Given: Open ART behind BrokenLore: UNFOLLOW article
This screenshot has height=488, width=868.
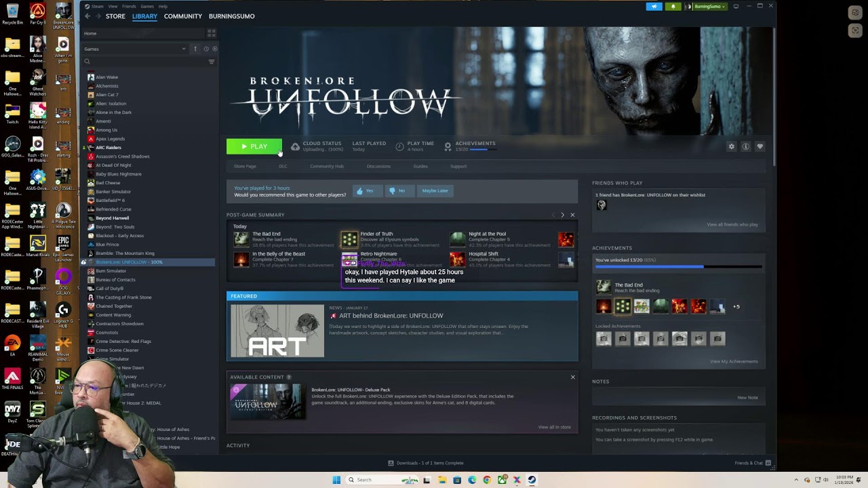Looking at the screenshot, I should coord(391,316).
